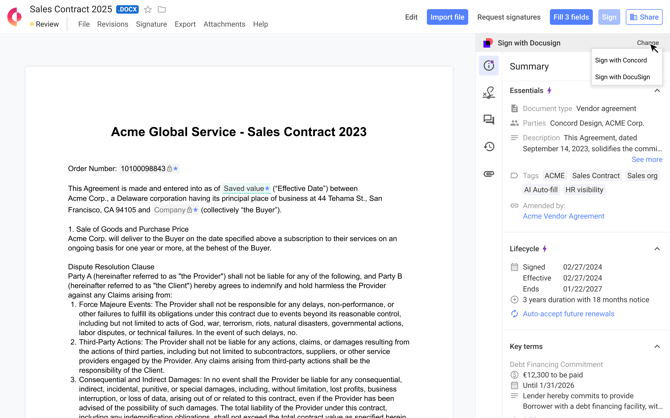
Task: Click the Document type icon
Action: (514, 109)
